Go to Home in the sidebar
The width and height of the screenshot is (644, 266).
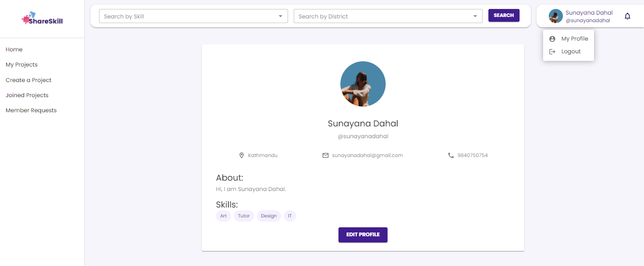click(x=14, y=50)
